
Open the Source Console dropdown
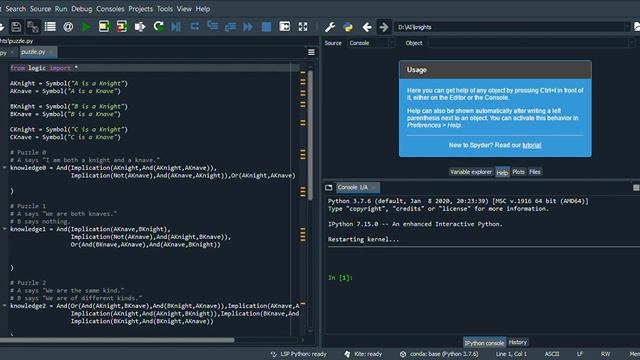(x=371, y=43)
